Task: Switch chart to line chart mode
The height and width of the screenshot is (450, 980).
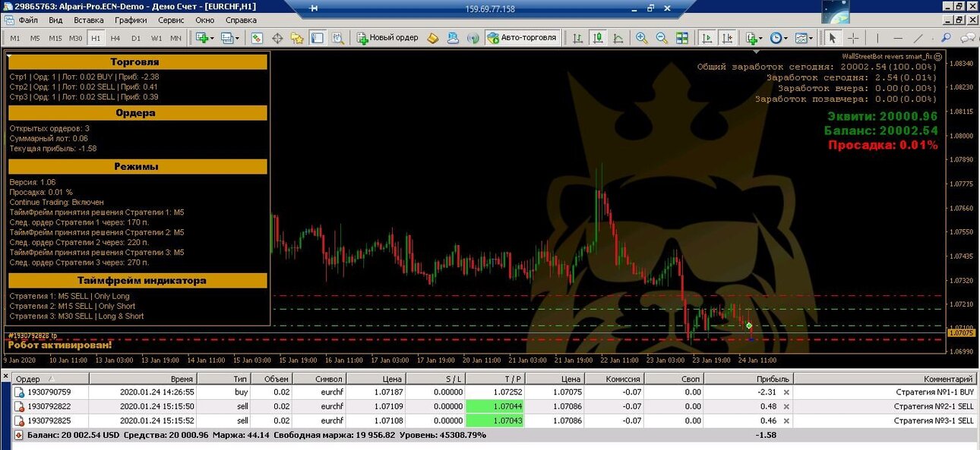Action: 618,38
